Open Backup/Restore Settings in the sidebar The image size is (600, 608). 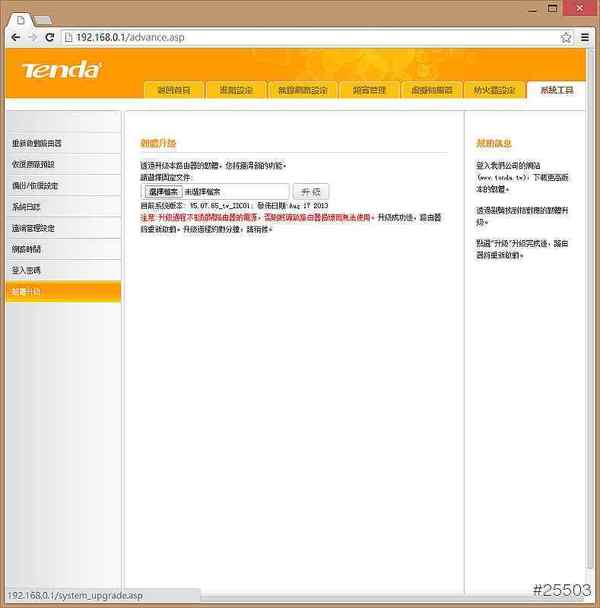(x=64, y=185)
